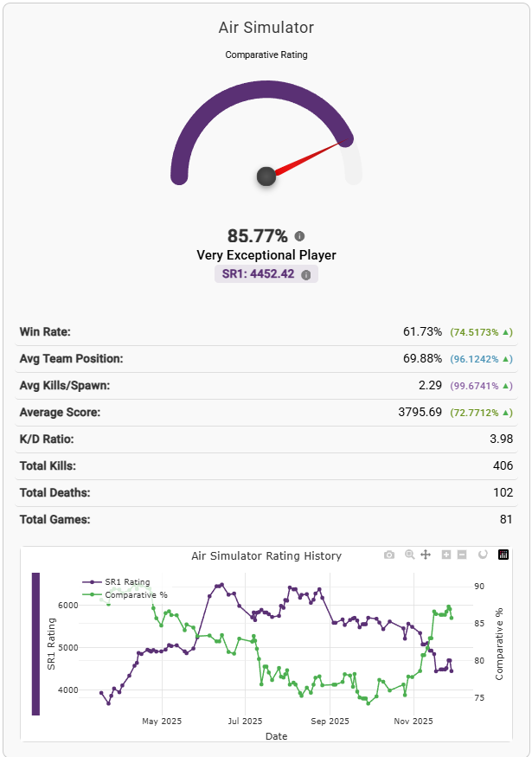The height and width of the screenshot is (757, 532).
Task: Click the Air Simulator Rating History title
Action: 266,556
